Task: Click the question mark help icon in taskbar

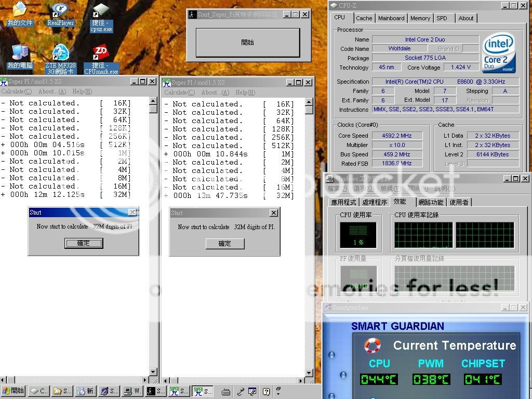Action: (x=266, y=391)
